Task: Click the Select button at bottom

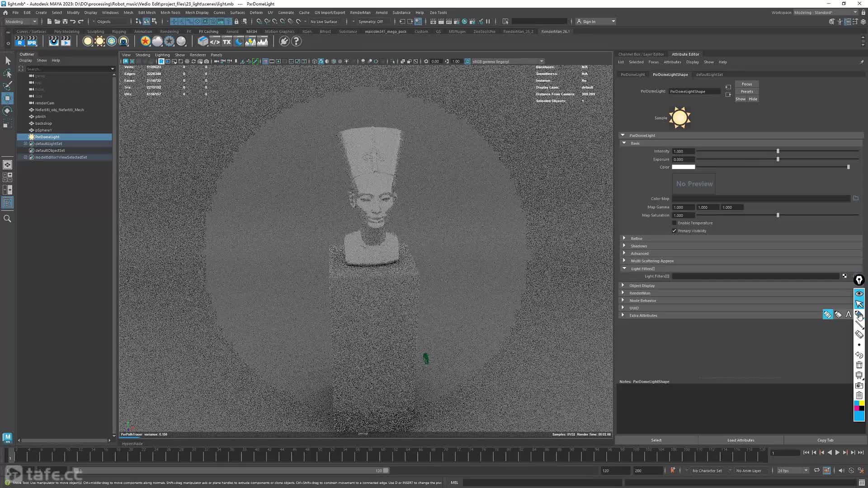Action: point(656,440)
